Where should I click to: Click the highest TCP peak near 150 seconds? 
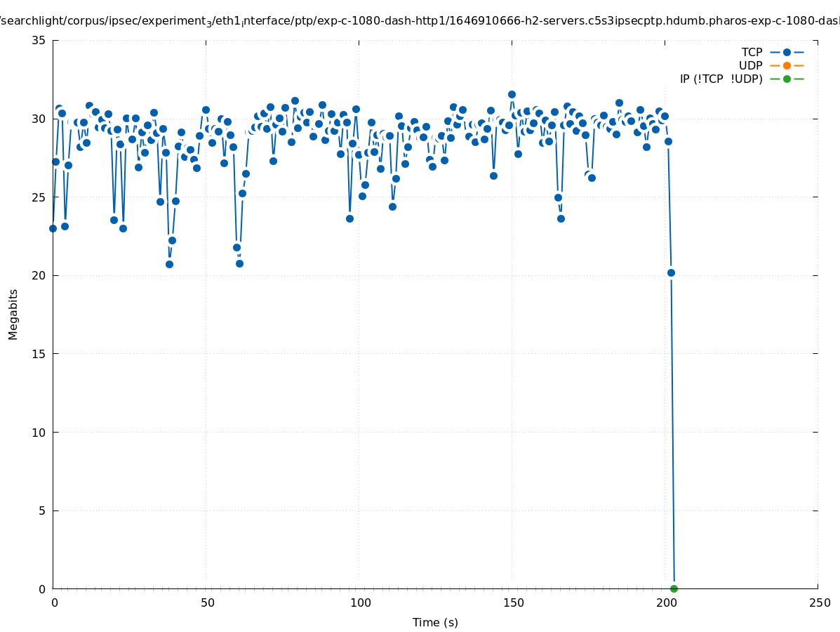pyautogui.click(x=512, y=94)
